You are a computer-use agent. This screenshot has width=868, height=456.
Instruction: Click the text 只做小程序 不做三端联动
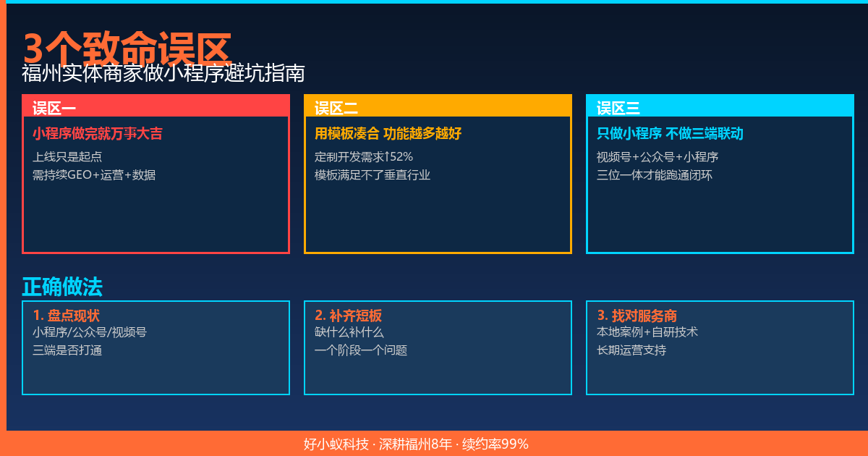tap(670, 134)
